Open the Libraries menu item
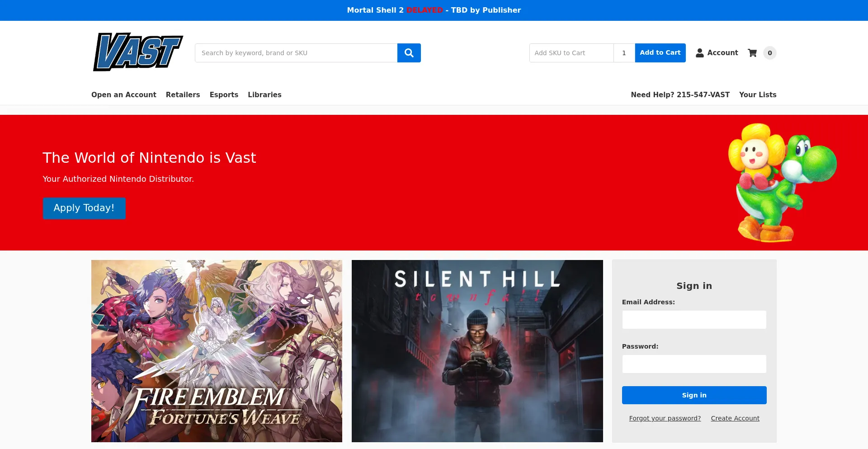This screenshot has height=449, width=868. 264,95
